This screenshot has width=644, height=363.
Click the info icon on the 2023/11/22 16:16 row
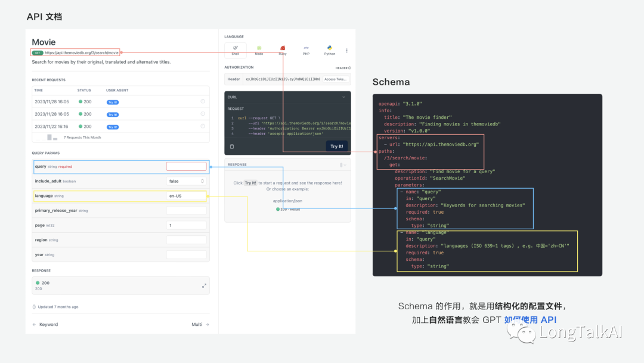click(203, 126)
